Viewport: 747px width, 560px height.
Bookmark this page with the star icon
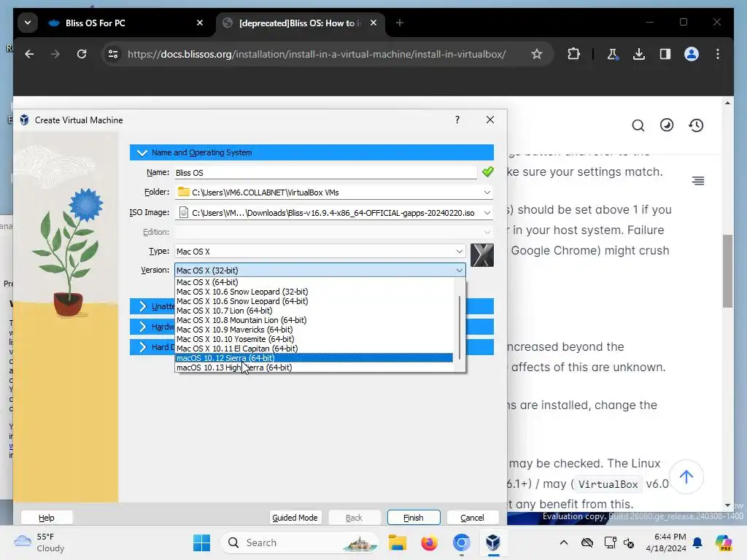tap(537, 54)
